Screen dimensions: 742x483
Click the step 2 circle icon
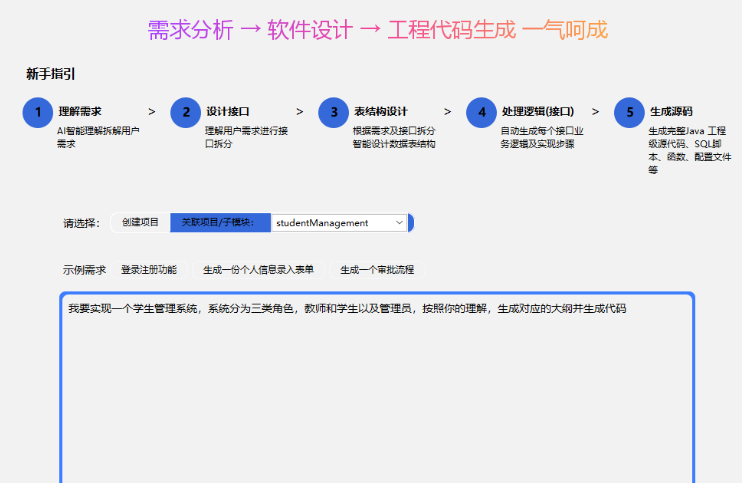pyautogui.click(x=186, y=113)
